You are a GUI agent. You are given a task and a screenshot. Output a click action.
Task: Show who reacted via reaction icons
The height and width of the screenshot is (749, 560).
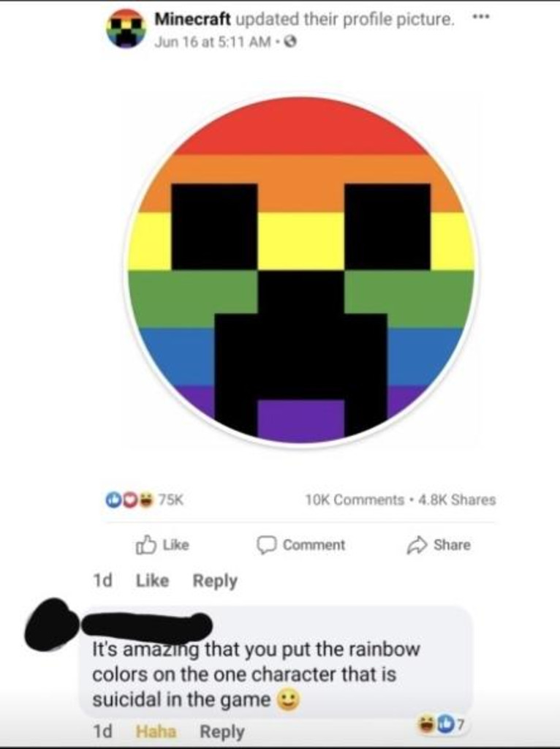pos(129,500)
